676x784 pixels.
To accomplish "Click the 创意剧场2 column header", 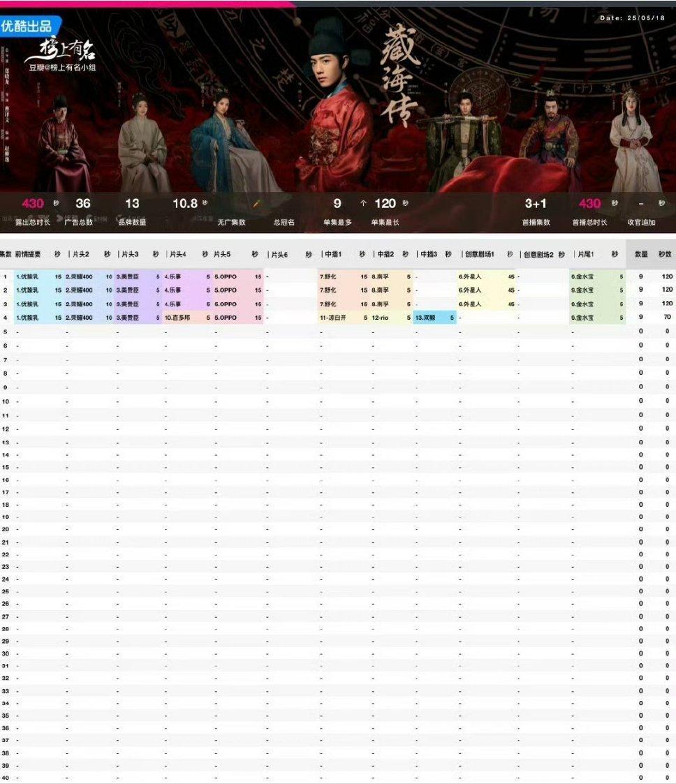I will pyautogui.click(x=538, y=255).
